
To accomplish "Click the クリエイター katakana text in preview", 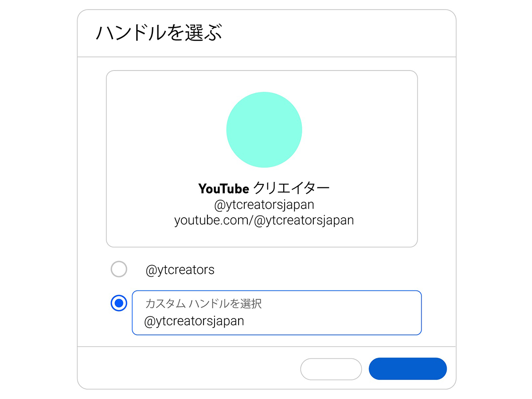I will pyautogui.click(x=291, y=188).
